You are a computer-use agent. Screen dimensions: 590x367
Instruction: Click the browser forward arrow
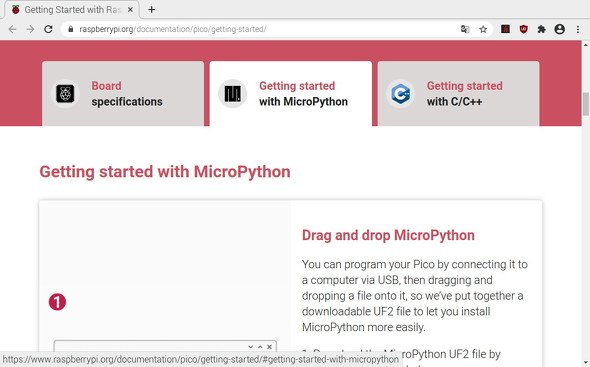click(30, 29)
